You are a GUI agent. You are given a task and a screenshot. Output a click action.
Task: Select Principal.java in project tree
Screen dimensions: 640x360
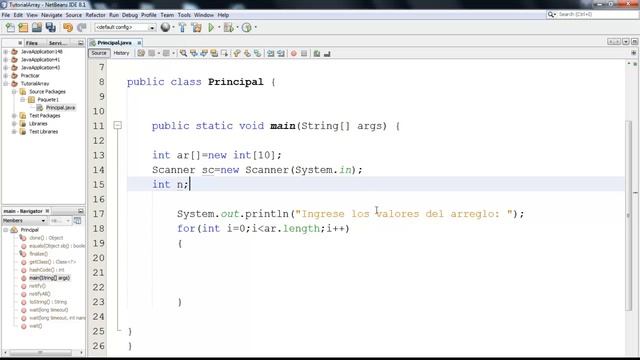pyautogui.click(x=60, y=107)
